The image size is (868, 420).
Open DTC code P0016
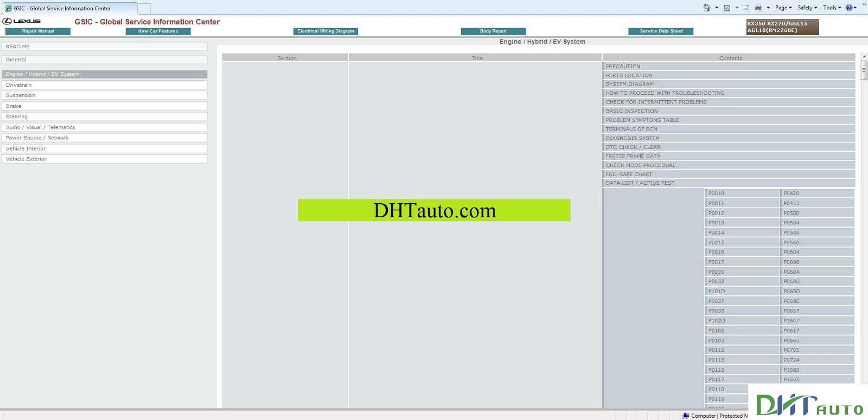coord(742,252)
